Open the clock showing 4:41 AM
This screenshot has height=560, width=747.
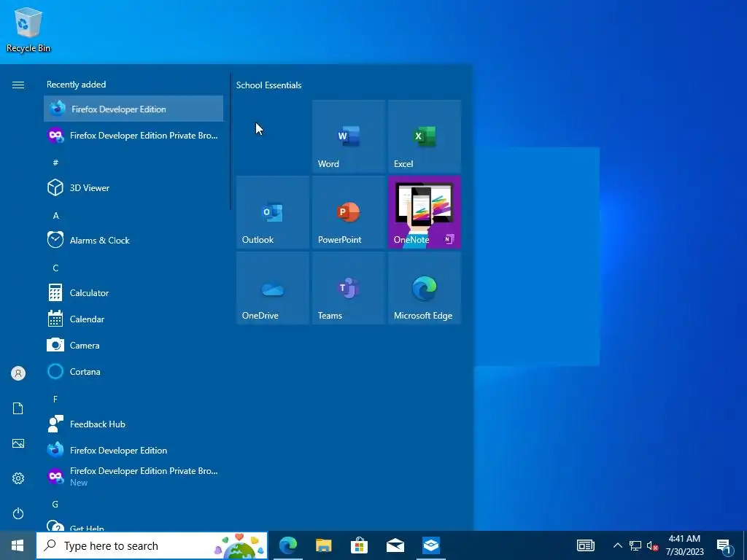[684, 545]
